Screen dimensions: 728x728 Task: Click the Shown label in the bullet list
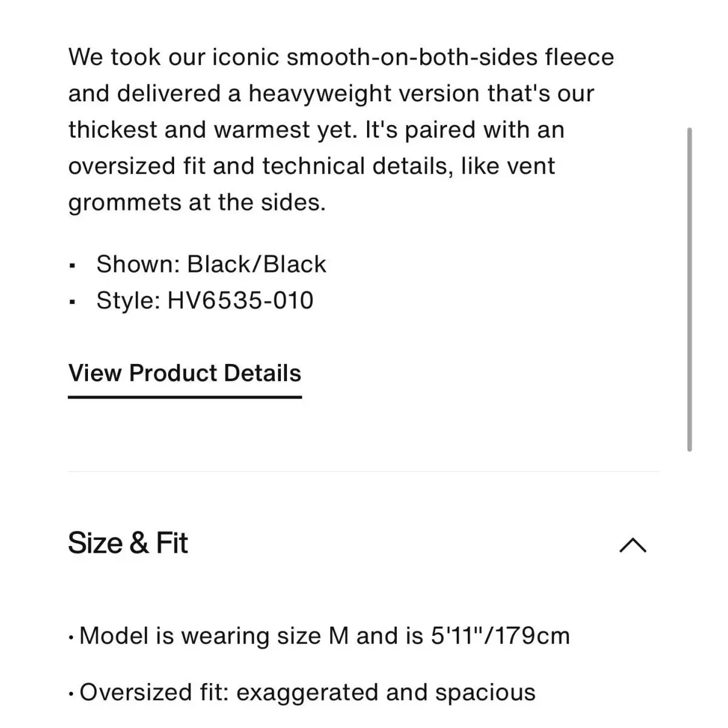tap(138, 264)
